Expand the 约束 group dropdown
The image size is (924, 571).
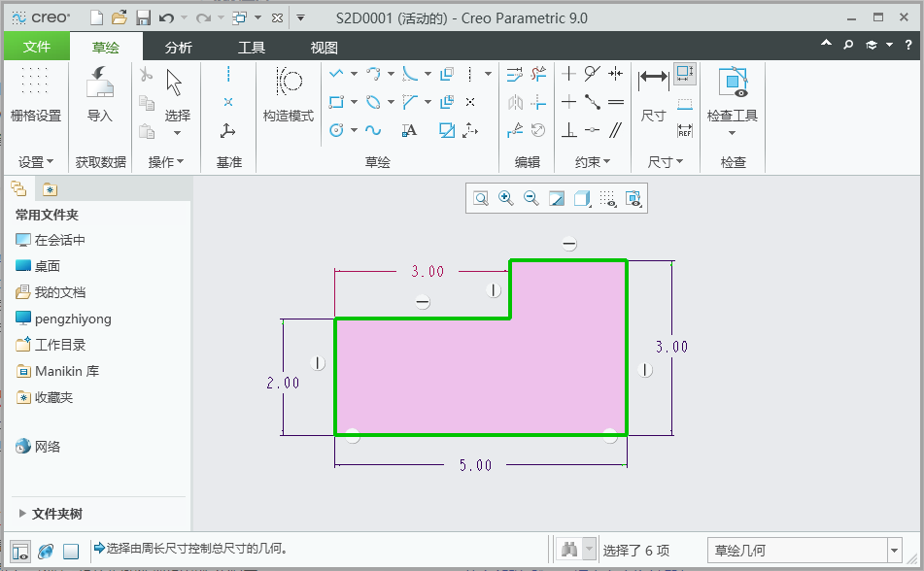pos(593,162)
